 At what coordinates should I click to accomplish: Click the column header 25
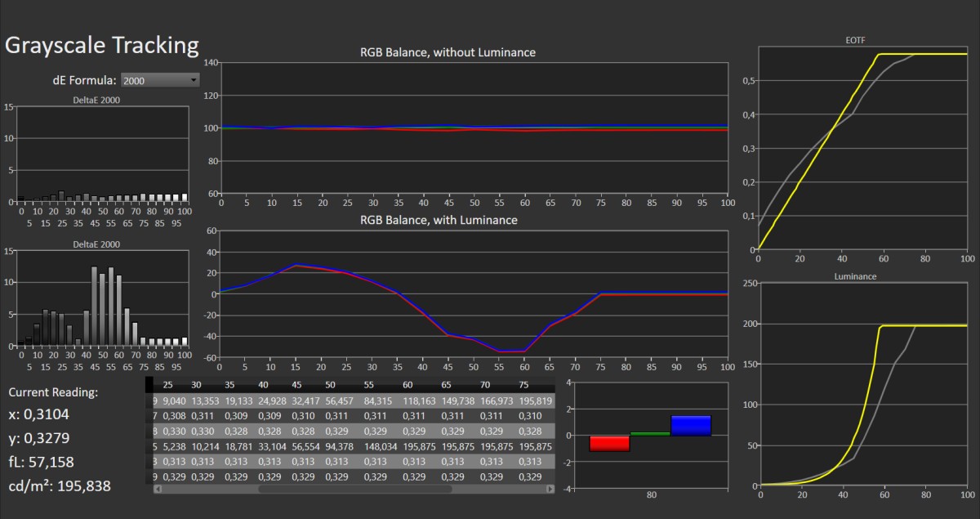pyautogui.click(x=167, y=385)
